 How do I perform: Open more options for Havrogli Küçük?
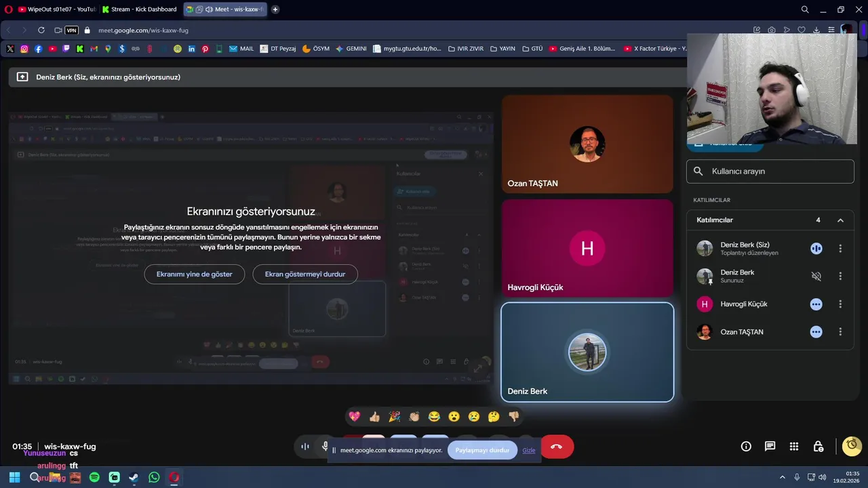click(840, 304)
